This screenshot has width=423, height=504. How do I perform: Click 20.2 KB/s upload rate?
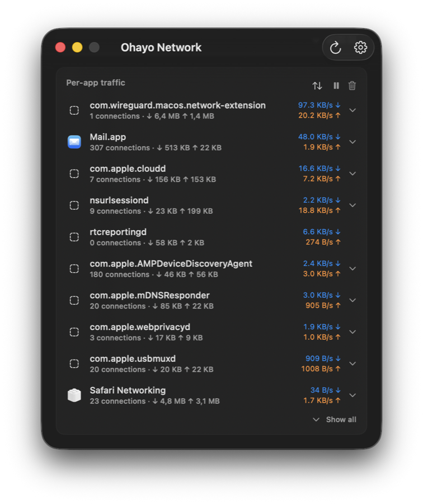pyautogui.click(x=319, y=115)
